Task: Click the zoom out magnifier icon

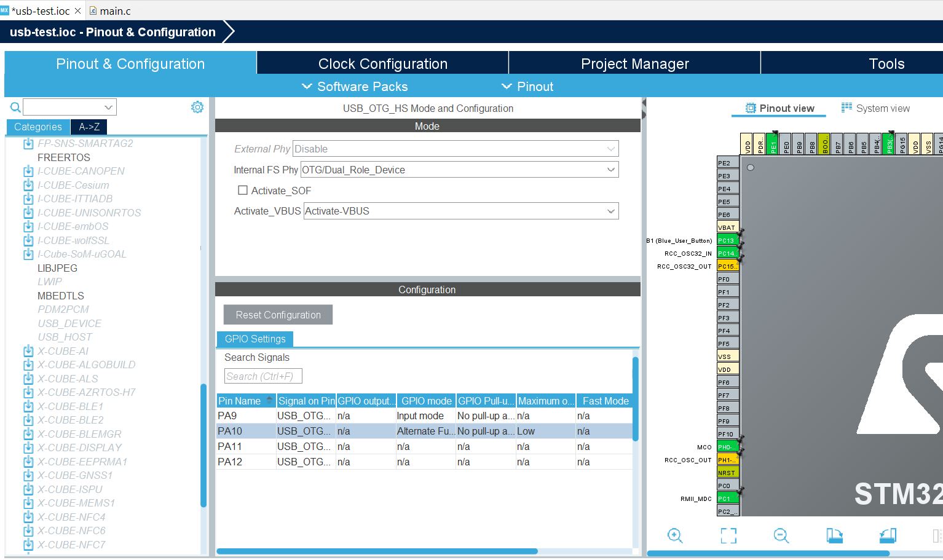Action: (x=781, y=535)
